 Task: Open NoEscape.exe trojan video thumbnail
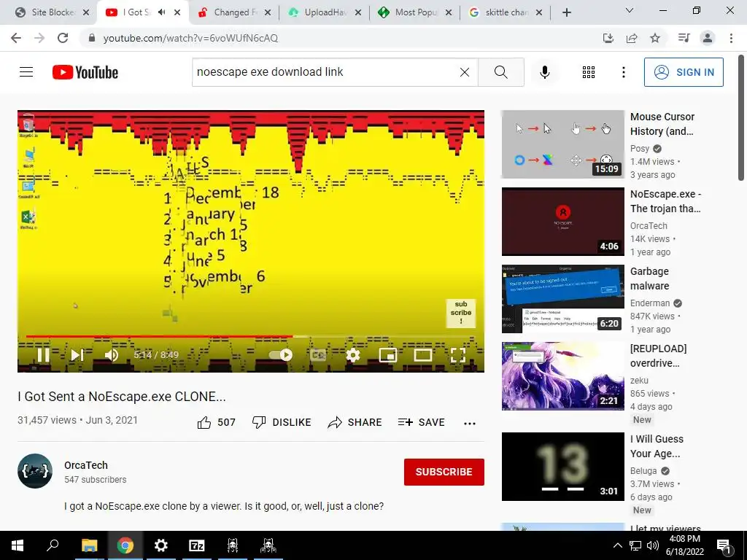[x=562, y=222]
